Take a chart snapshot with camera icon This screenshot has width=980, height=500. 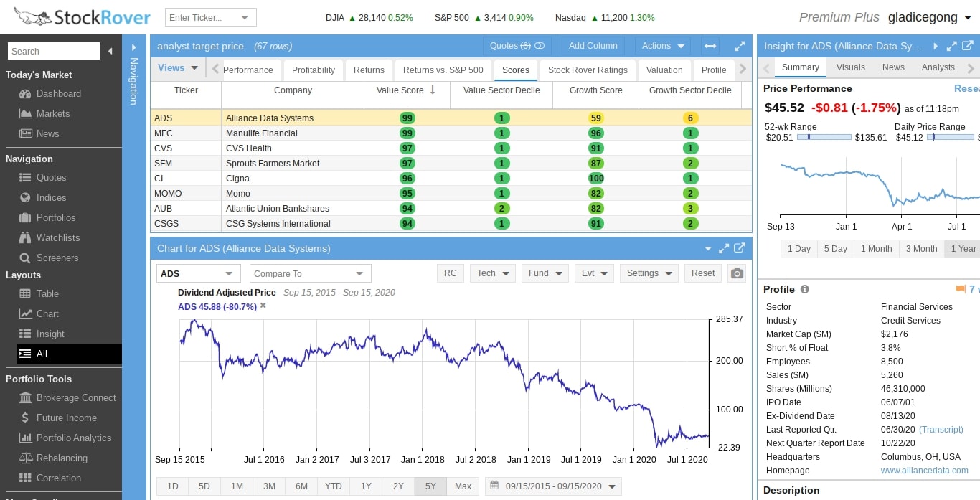pos(736,273)
